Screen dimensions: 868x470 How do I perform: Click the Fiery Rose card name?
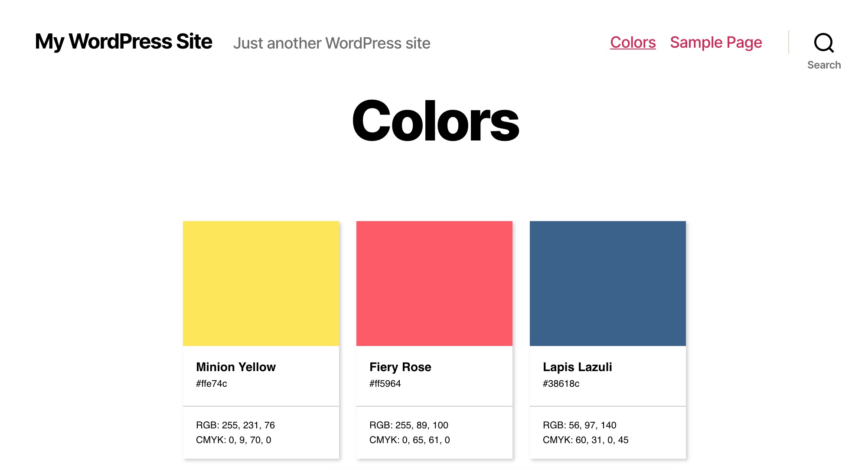click(401, 366)
